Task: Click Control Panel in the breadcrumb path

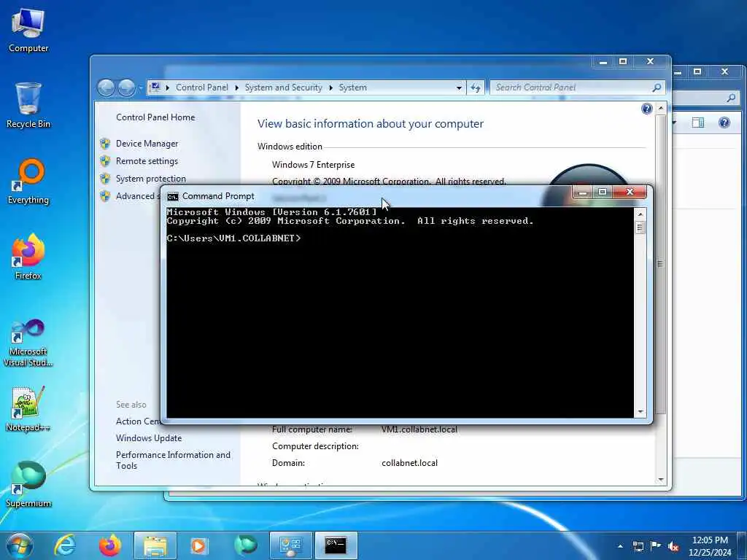Action: click(x=202, y=87)
